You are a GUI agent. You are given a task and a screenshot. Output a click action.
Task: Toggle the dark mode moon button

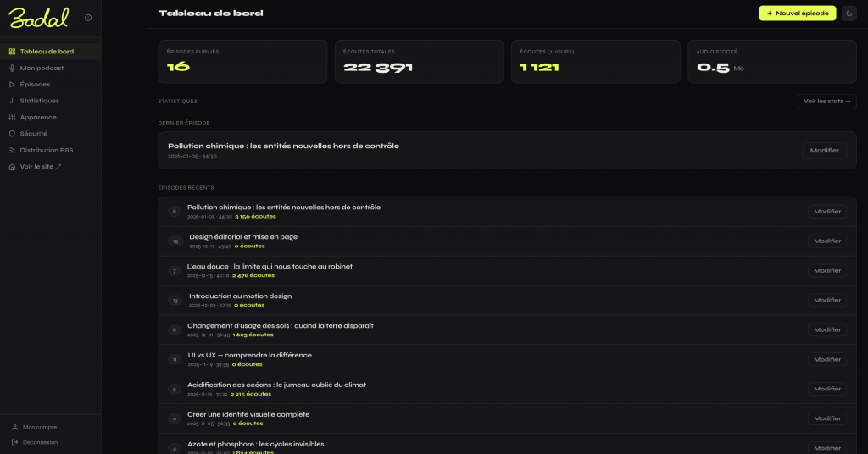(849, 14)
